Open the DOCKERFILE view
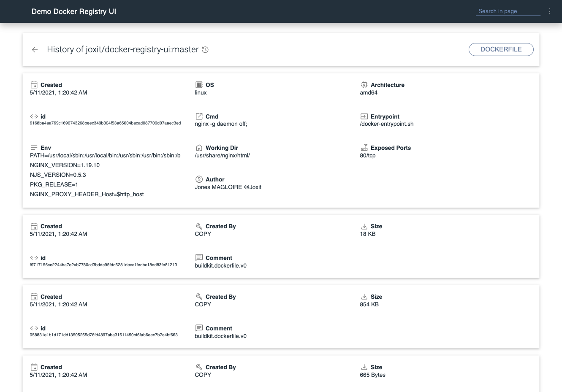Viewport: 562px width, 392px height. (x=501, y=49)
